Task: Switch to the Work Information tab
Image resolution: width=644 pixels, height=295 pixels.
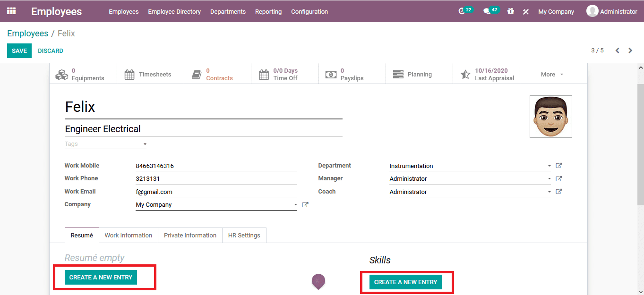Action: (129, 235)
